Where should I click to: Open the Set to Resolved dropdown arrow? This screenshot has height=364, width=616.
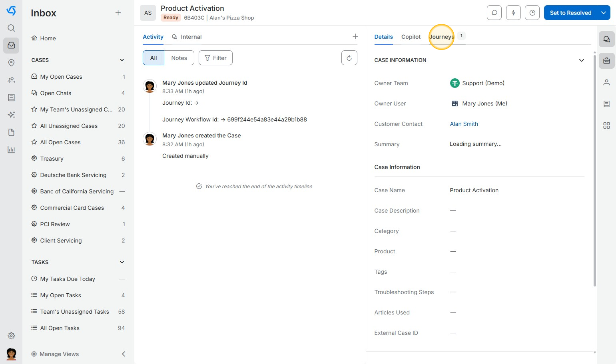(x=604, y=13)
